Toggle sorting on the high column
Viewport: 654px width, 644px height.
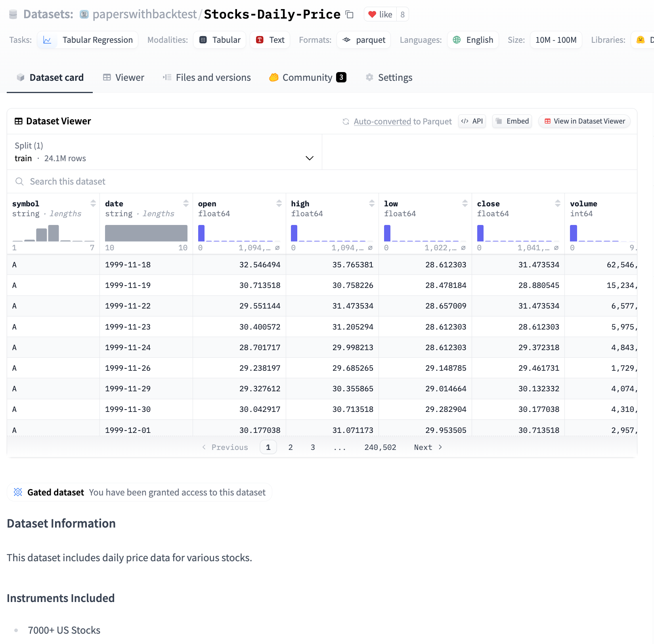click(x=372, y=204)
